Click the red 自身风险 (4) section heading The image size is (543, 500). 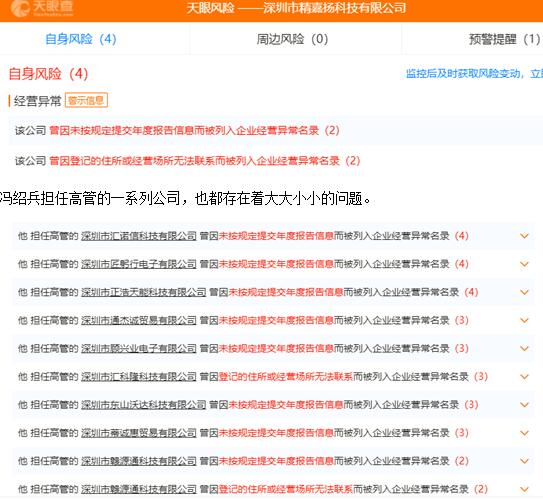48,74
